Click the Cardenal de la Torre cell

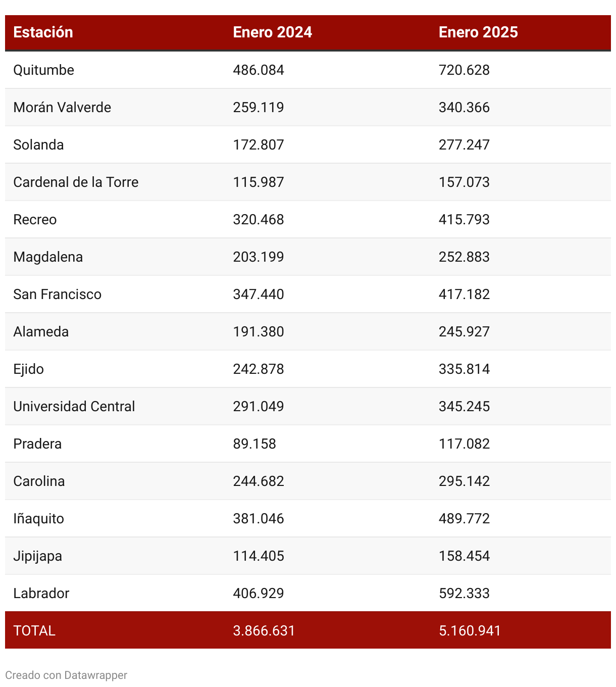[76, 182]
